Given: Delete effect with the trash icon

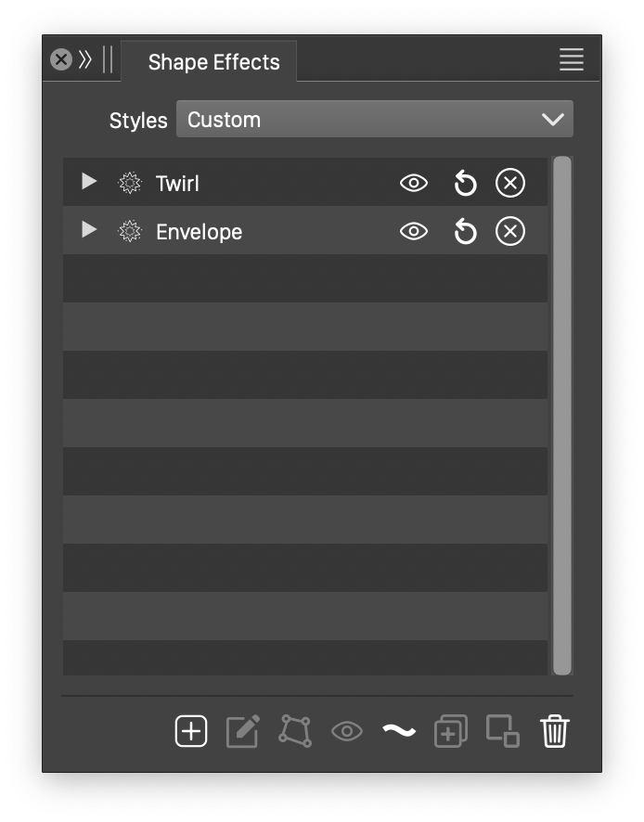Looking at the screenshot, I should 555,731.
